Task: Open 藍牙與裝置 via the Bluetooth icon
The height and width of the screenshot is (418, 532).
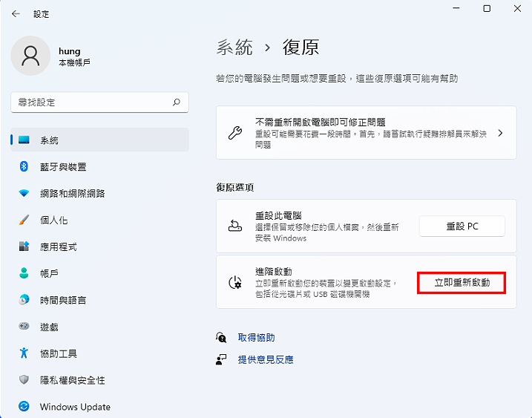Action: pyautogui.click(x=24, y=166)
